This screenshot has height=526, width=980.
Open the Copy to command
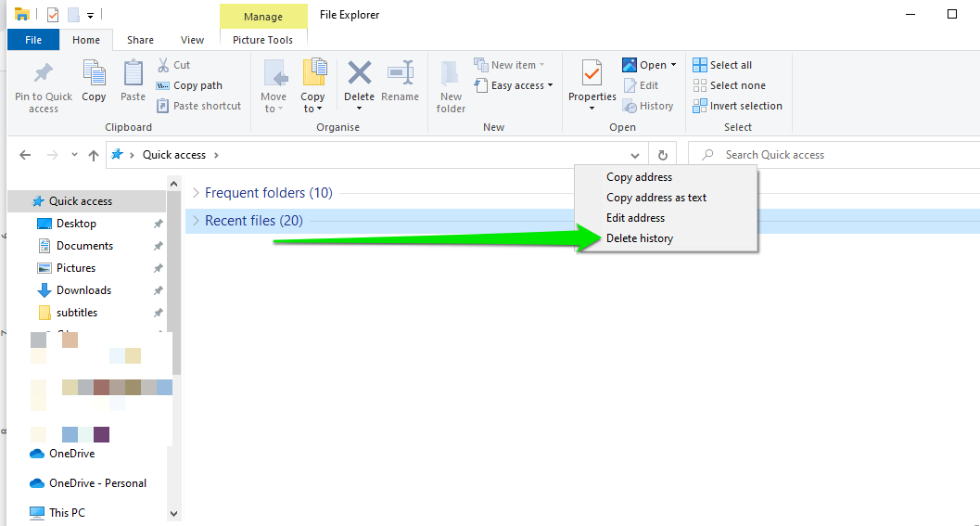click(312, 86)
